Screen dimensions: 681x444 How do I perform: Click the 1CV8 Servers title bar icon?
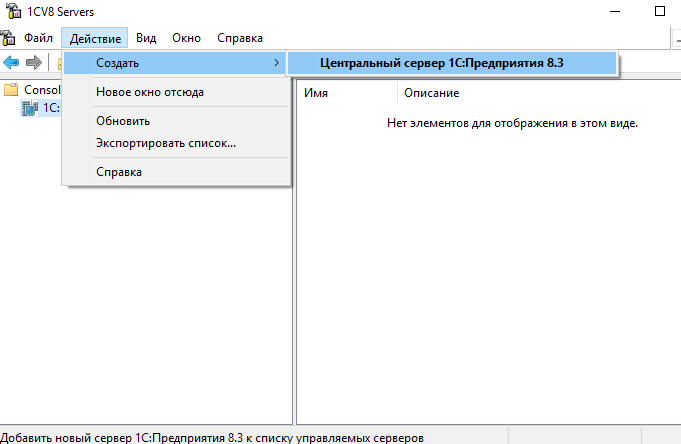click(x=13, y=11)
